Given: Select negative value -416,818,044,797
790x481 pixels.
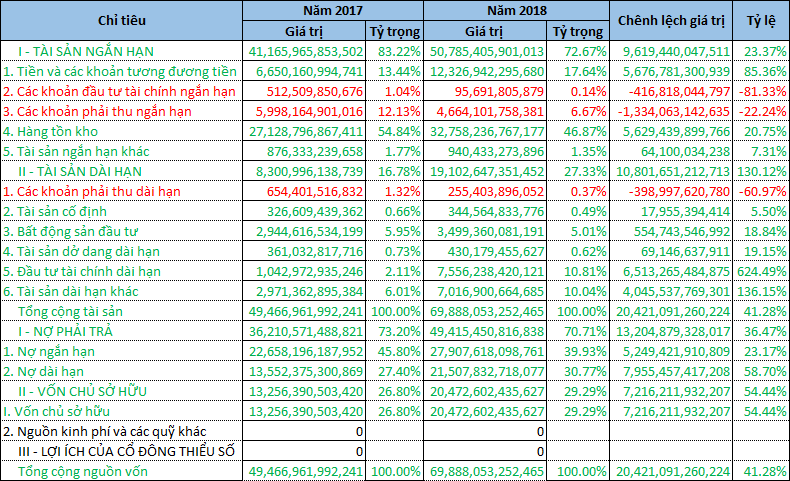Looking at the screenshot, I should click(x=679, y=92).
